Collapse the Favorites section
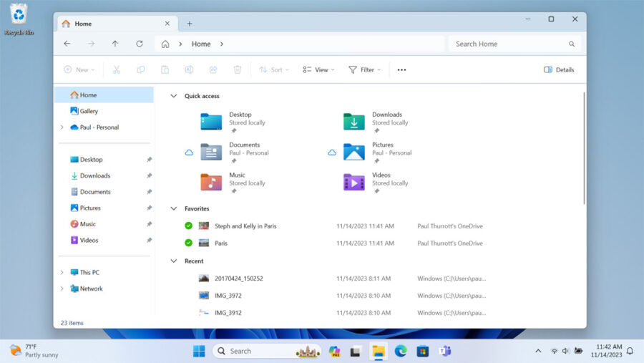 tap(173, 209)
